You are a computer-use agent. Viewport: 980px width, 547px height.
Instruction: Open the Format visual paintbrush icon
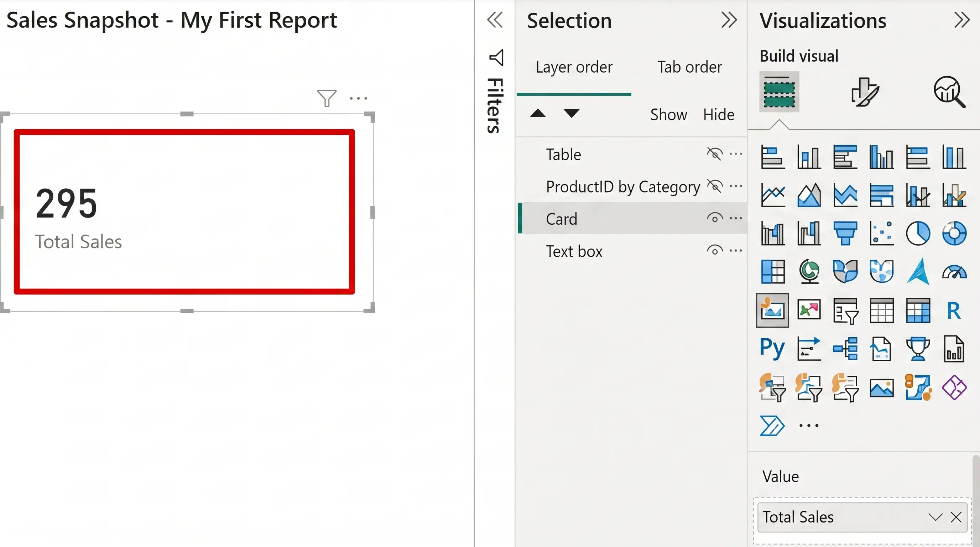[x=865, y=92]
